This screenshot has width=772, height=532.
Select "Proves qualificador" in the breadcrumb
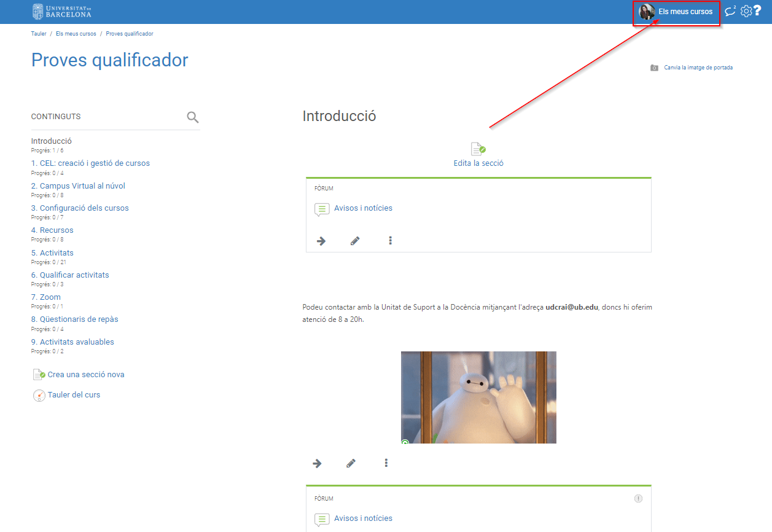(129, 34)
